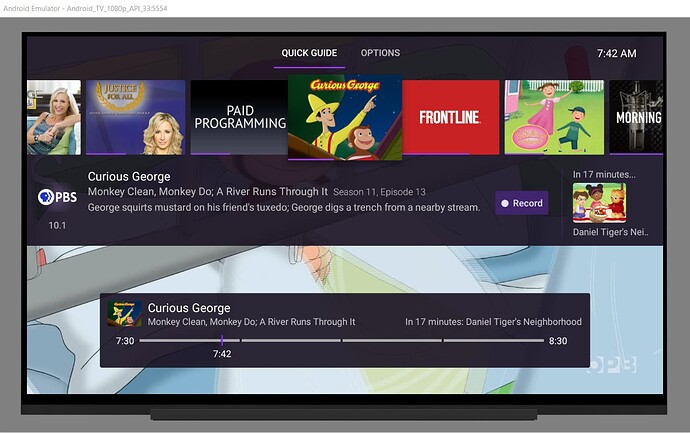Image resolution: width=690 pixels, height=433 pixels.
Task: Click the 7:42 timeline position marker
Action: point(222,341)
